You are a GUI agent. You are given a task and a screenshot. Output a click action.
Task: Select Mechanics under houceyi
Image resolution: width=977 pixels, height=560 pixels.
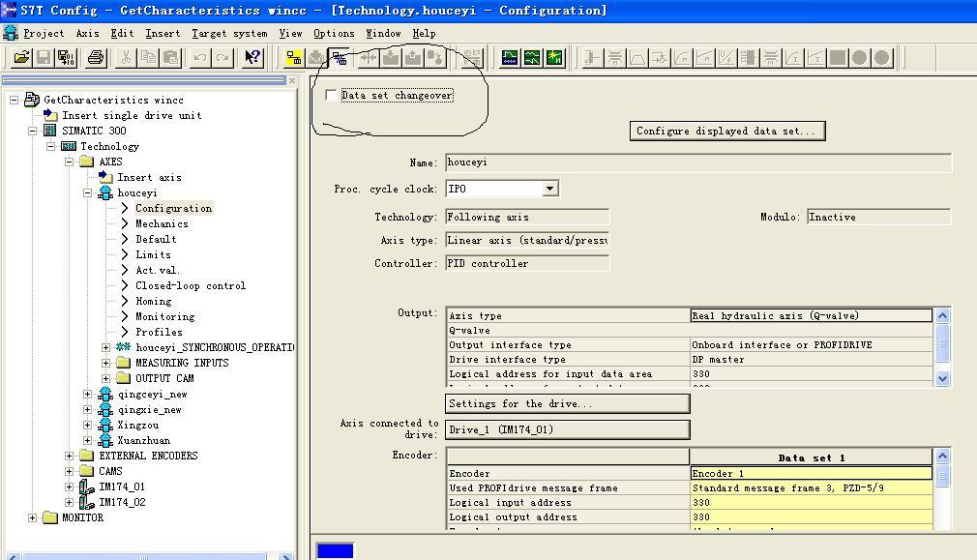point(162,223)
